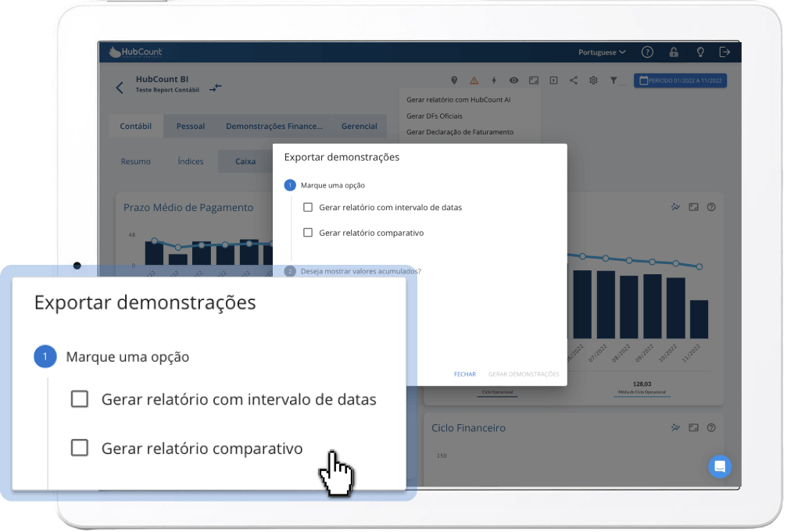Open the settings gear icon
The width and height of the screenshot is (787, 532).
point(593,80)
